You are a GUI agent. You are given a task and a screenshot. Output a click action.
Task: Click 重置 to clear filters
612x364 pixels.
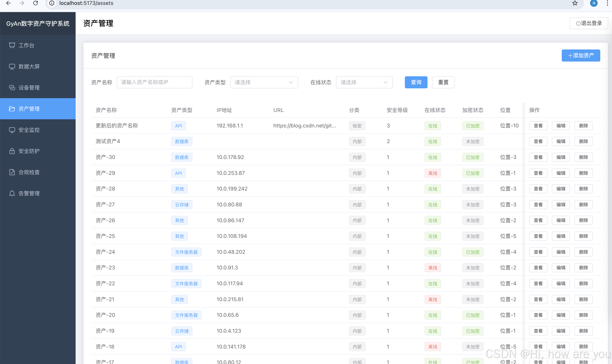click(443, 83)
